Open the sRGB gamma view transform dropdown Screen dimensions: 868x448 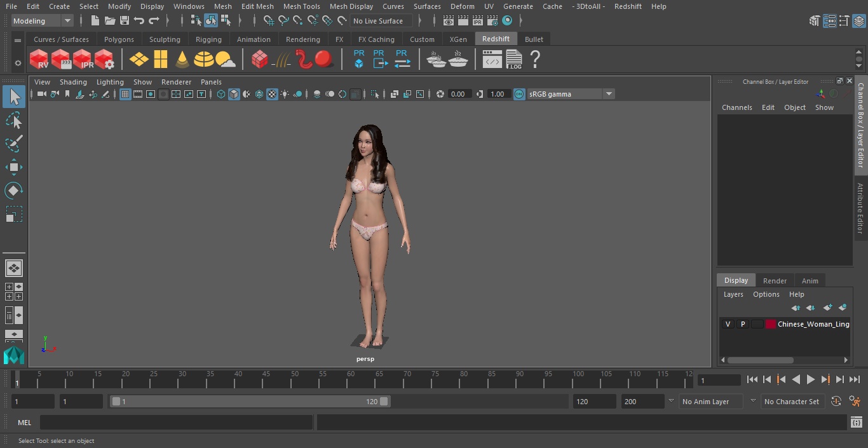571,94
